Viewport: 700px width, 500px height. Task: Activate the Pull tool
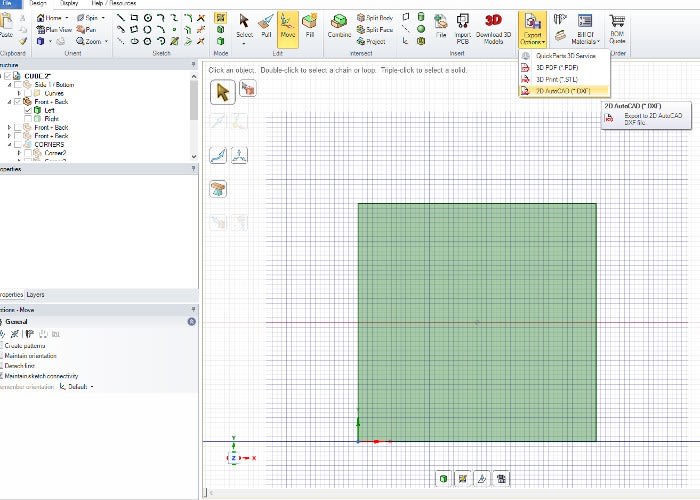pos(266,25)
